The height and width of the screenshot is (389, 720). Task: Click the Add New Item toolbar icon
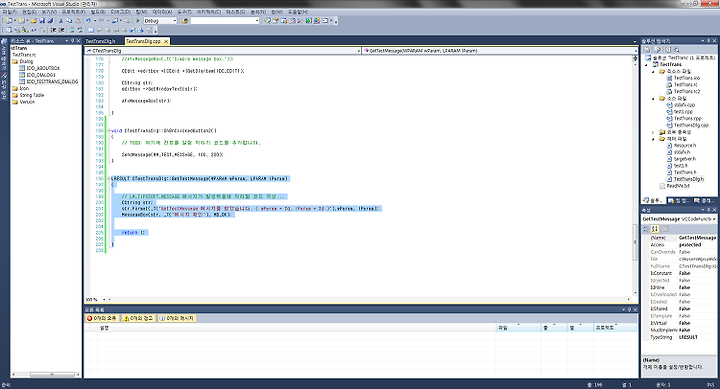[x=21, y=21]
